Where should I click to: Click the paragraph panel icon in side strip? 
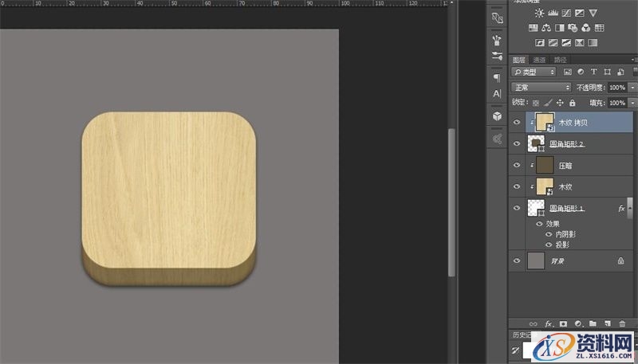tap(497, 77)
